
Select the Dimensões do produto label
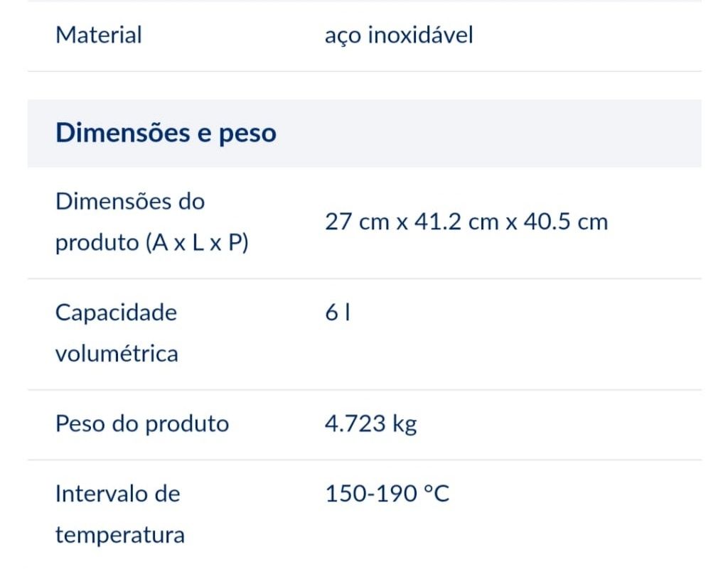tap(152, 222)
